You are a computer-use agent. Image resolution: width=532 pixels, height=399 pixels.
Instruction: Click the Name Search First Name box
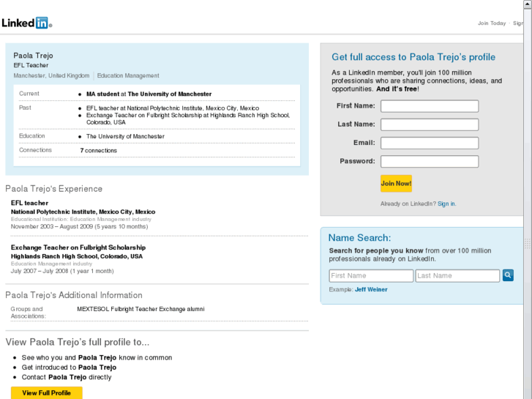(371, 276)
